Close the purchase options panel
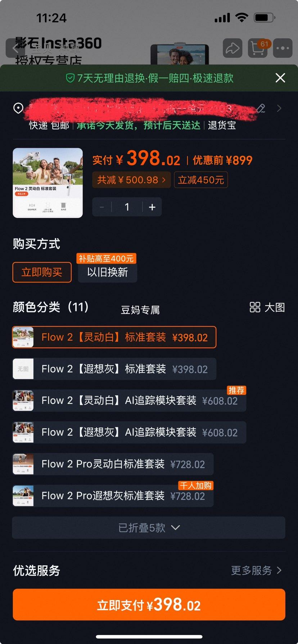This screenshot has width=298, height=644. pyautogui.click(x=280, y=78)
